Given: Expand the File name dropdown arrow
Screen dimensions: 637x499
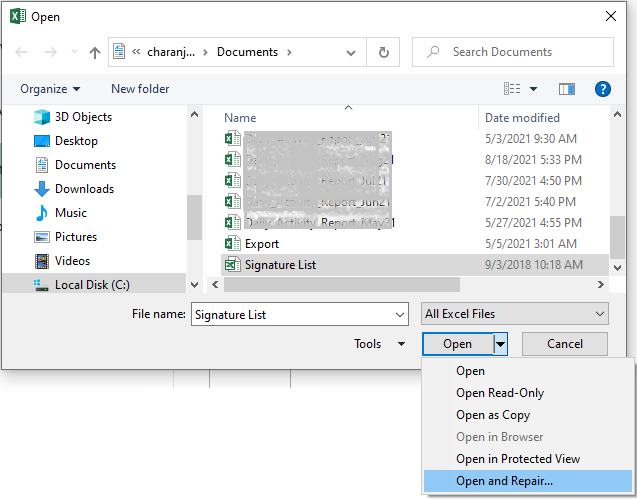Looking at the screenshot, I should click(400, 315).
